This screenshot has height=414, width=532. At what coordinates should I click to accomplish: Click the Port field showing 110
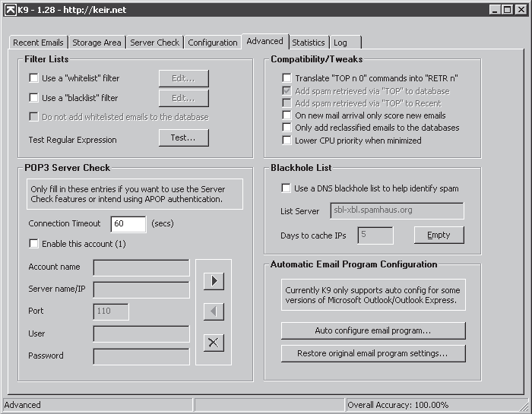pyautogui.click(x=111, y=311)
